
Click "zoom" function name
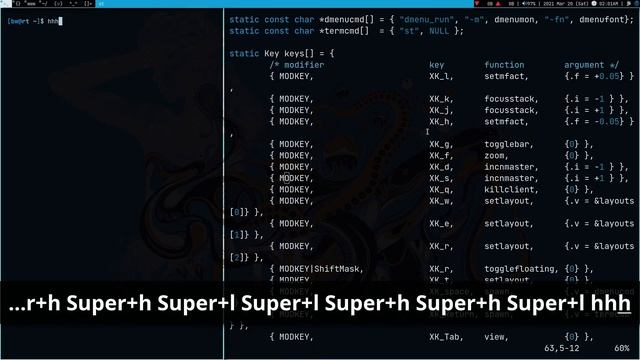[496, 156]
